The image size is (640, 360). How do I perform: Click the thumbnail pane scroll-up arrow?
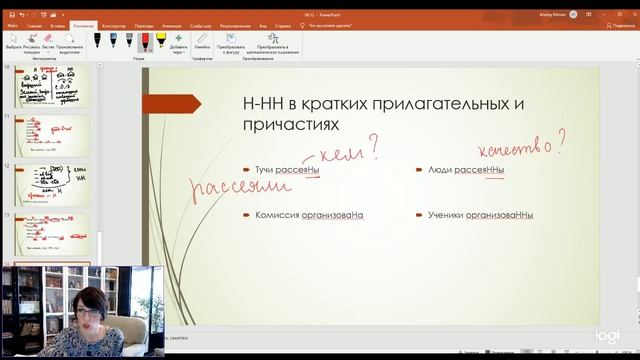click(x=99, y=65)
